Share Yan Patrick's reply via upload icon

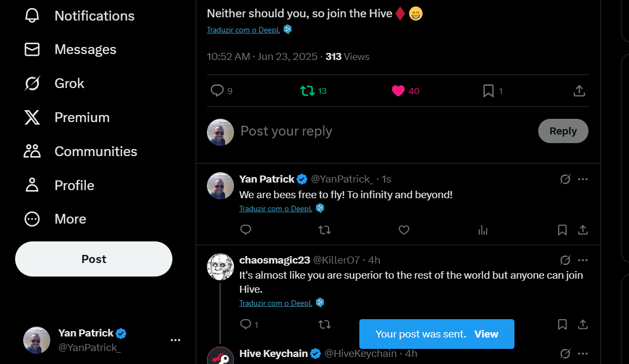[583, 230]
